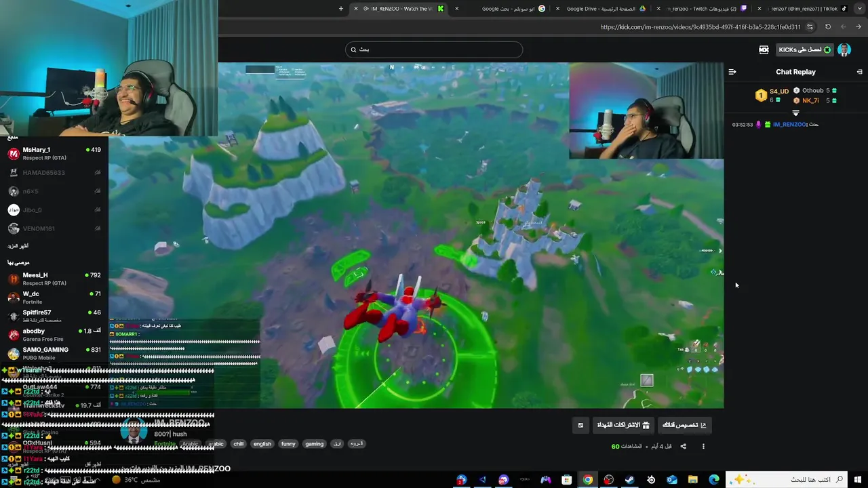
Task: Click the Kick logo icon in header
Action: (x=764, y=50)
